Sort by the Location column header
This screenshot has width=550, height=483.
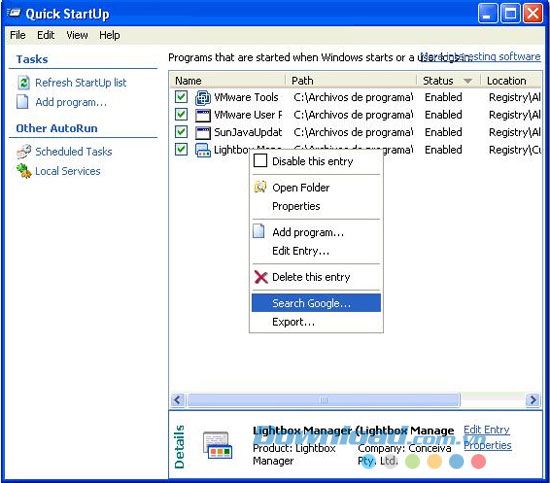pos(510,81)
